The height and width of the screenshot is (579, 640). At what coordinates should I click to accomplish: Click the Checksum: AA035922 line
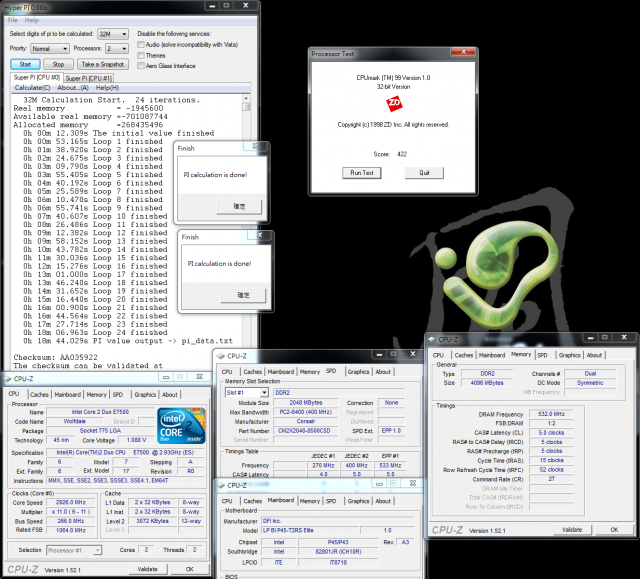pos(56,357)
